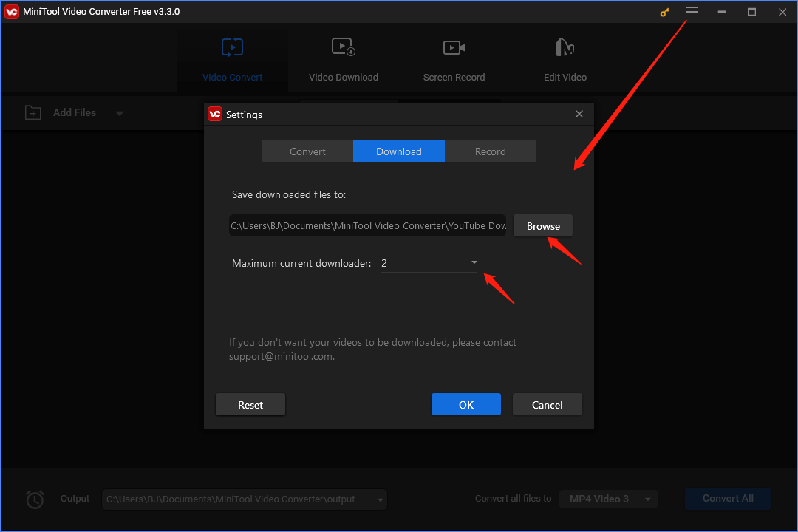Image resolution: width=798 pixels, height=532 pixels.
Task: Close the Settings dialog with X
Action: pos(579,114)
